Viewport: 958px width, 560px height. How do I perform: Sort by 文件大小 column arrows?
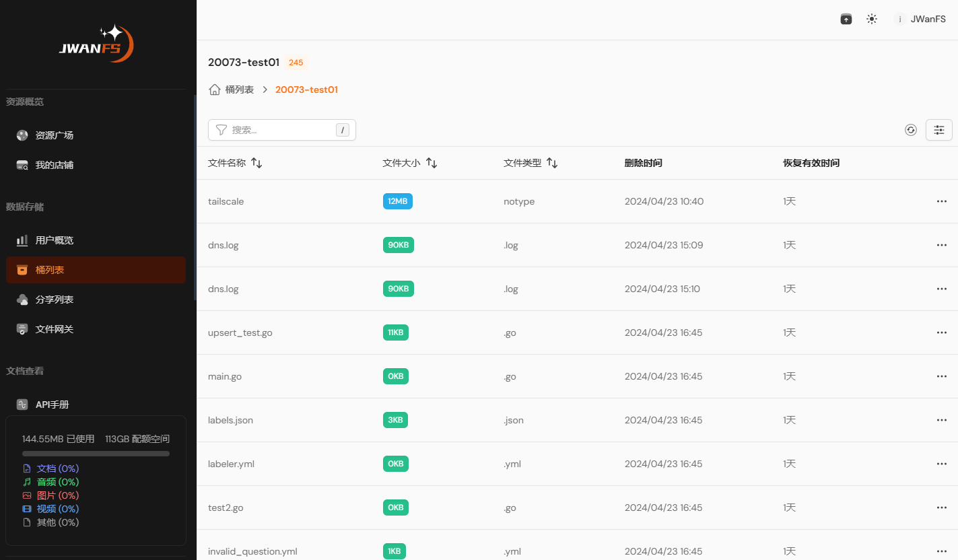(x=432, y=163)
